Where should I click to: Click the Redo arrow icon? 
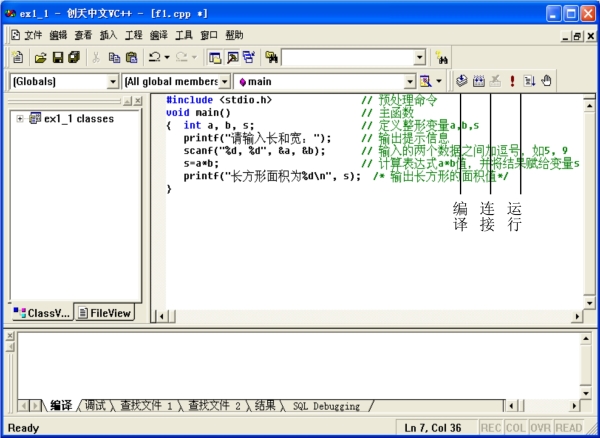pos(181,57)
